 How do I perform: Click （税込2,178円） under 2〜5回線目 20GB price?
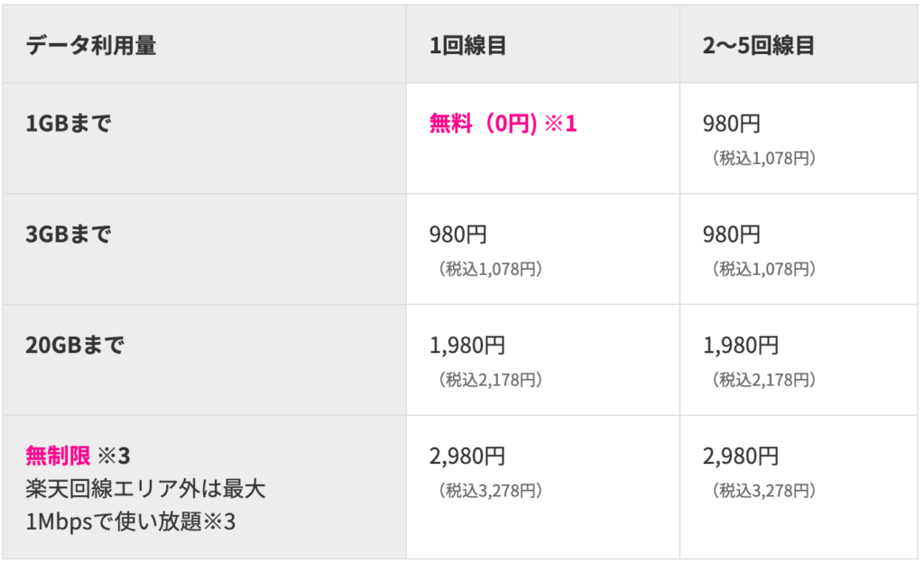click(763, 380)
